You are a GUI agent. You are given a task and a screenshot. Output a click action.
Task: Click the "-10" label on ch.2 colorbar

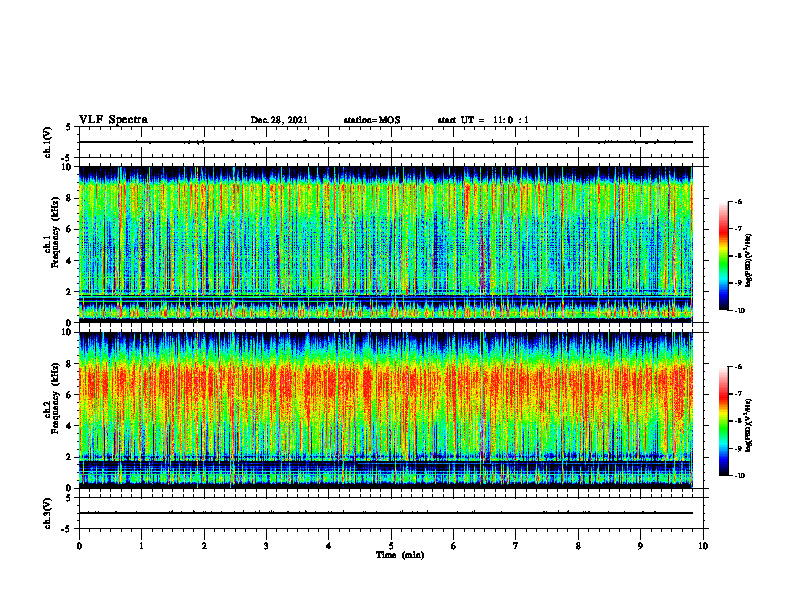(740, 476)
